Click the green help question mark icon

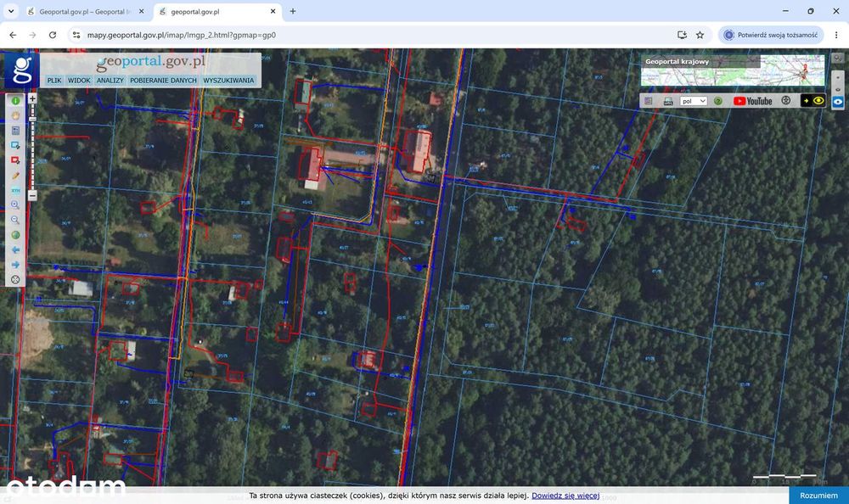point(718,101)
